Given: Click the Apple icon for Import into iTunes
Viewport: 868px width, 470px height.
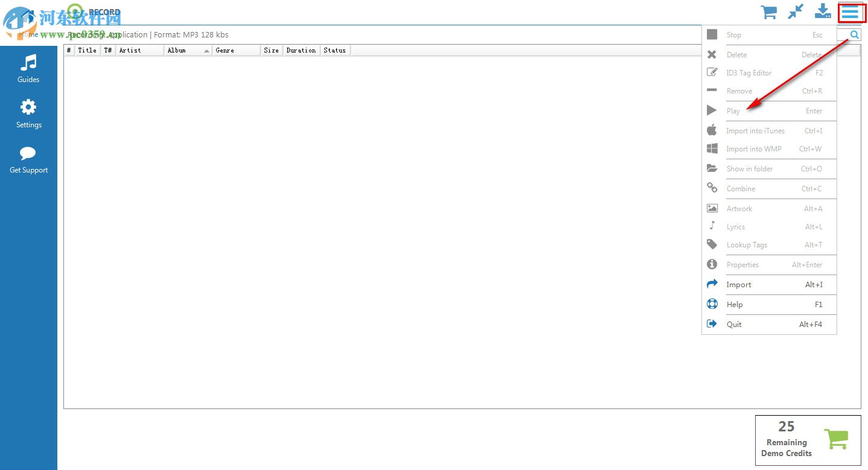Looking at the screenshot, I should (x=712, y=130).
